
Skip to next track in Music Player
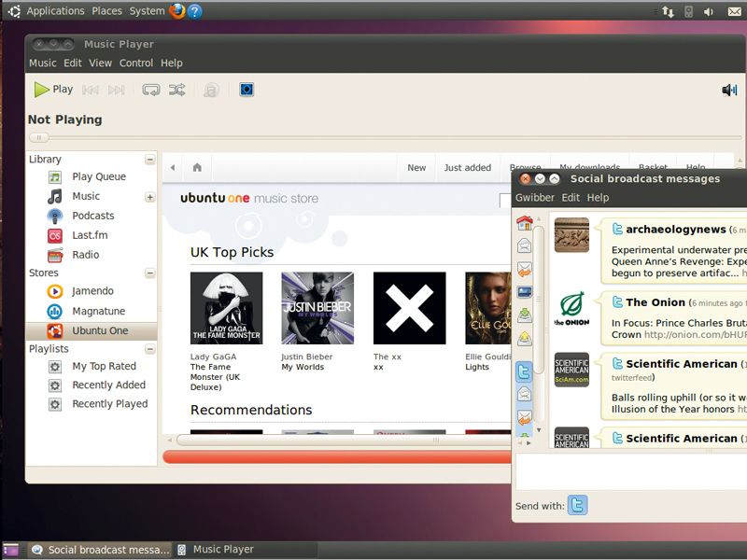click(116, 90)
